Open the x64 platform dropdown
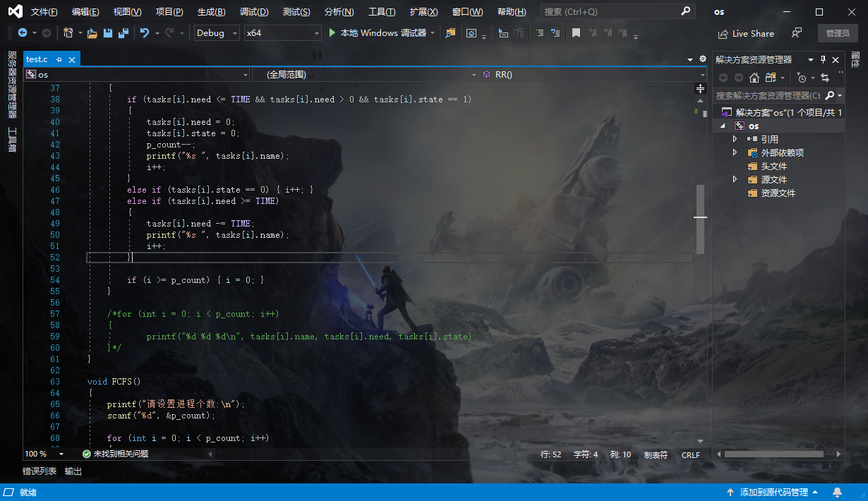 coord(282,33)
